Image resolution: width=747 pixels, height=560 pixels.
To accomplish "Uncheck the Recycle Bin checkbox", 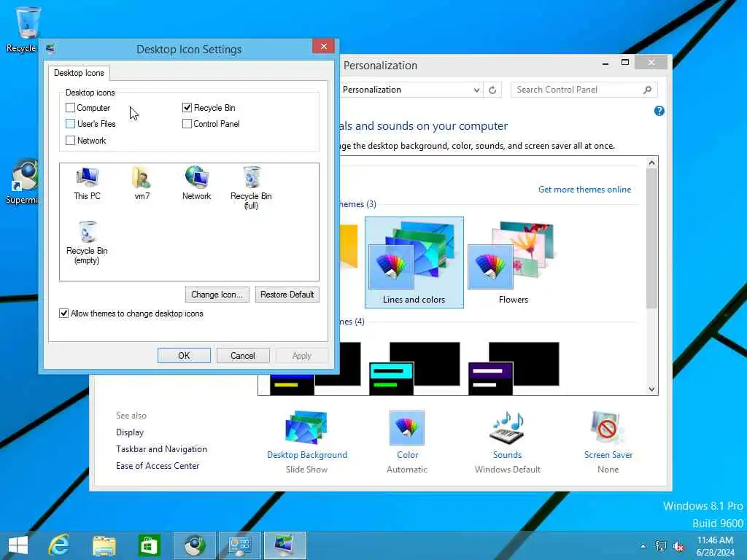I will [187, 108].
